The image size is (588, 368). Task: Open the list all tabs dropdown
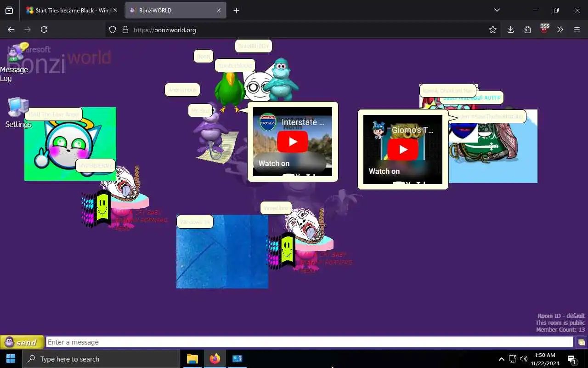(497, 10)
